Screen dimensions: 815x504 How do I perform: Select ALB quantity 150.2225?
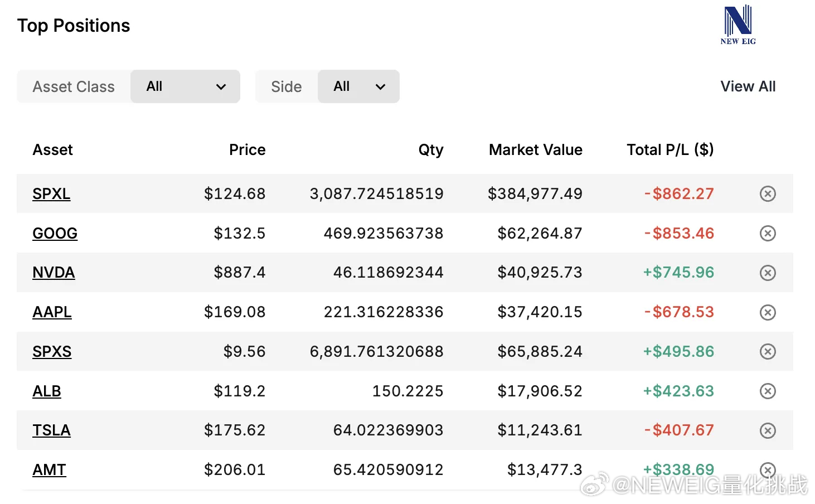tap(408, 391)
